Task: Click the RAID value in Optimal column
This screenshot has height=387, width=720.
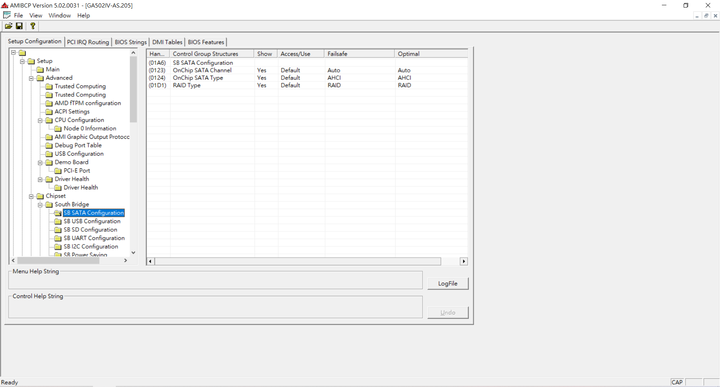Action: [405, 85]
